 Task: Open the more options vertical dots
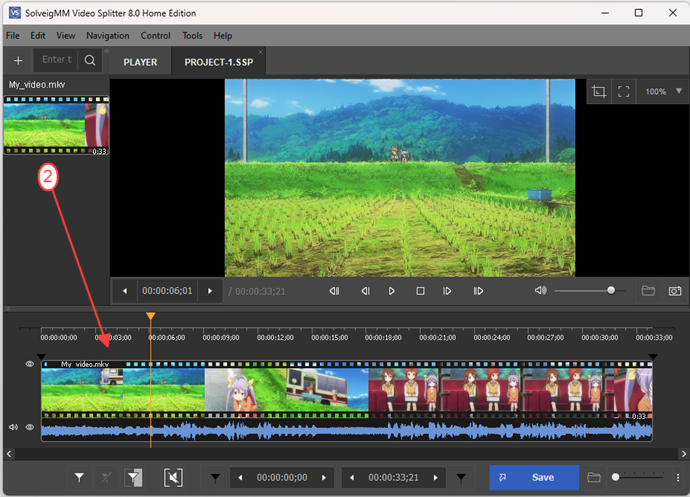678,478
